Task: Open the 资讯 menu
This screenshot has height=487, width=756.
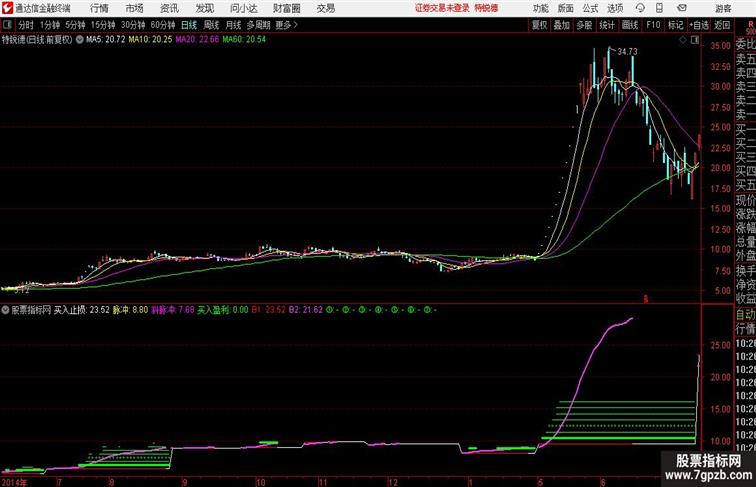Action: pos(169,8)
